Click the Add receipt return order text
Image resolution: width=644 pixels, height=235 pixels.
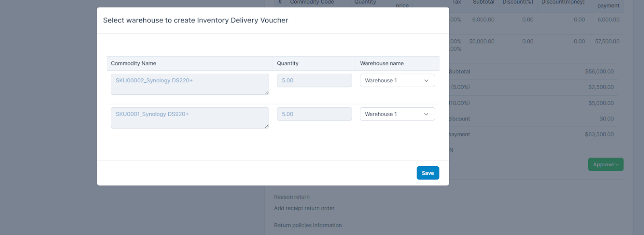click(x=304, y=208)
